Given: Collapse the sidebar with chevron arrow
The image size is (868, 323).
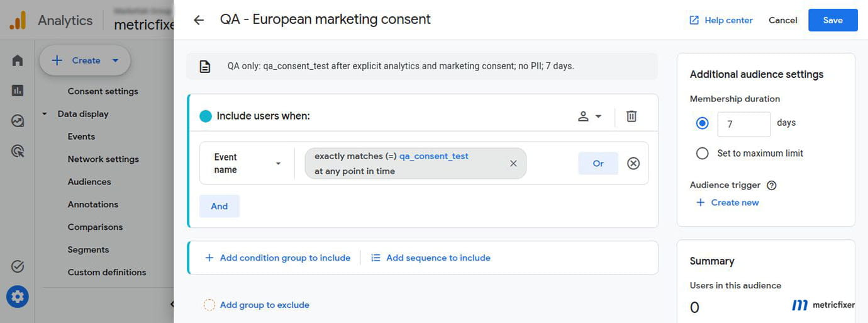Looking at the screenshot, I should pos(171,304).
